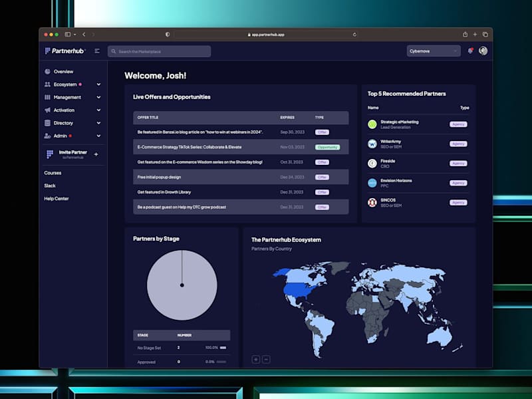This screenshot has height=399, width=532.
Task: Click the Opportunity type badge
Action: click(327, 147)
